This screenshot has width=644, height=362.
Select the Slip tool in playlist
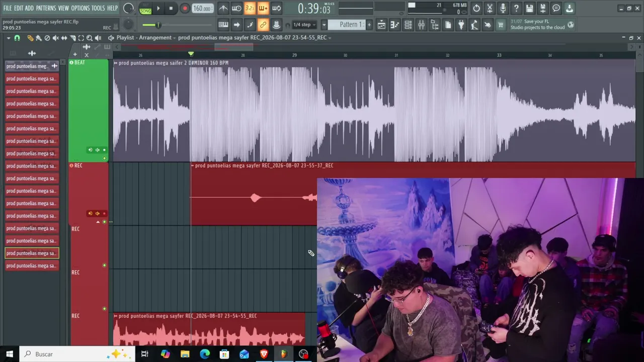(x=64, y=38)
